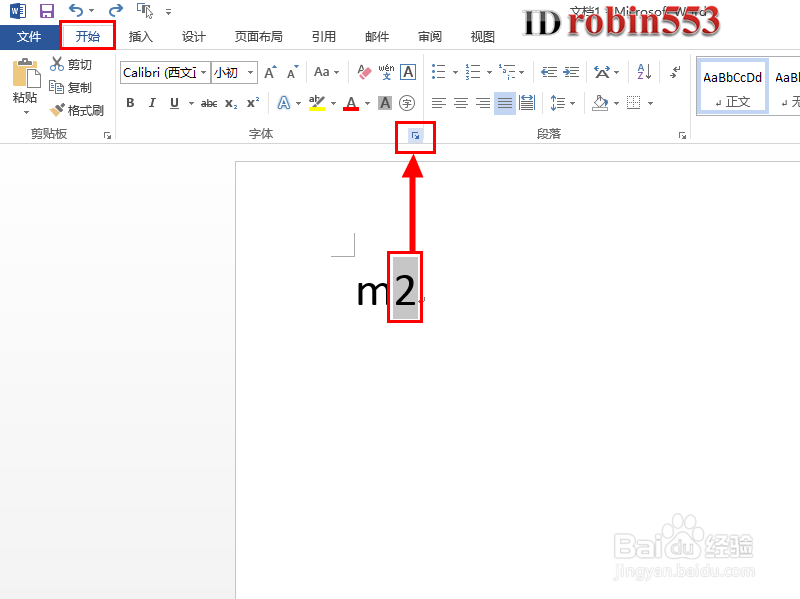
Task: Open paste options dropdown arrow
Action: click(26, 112)
